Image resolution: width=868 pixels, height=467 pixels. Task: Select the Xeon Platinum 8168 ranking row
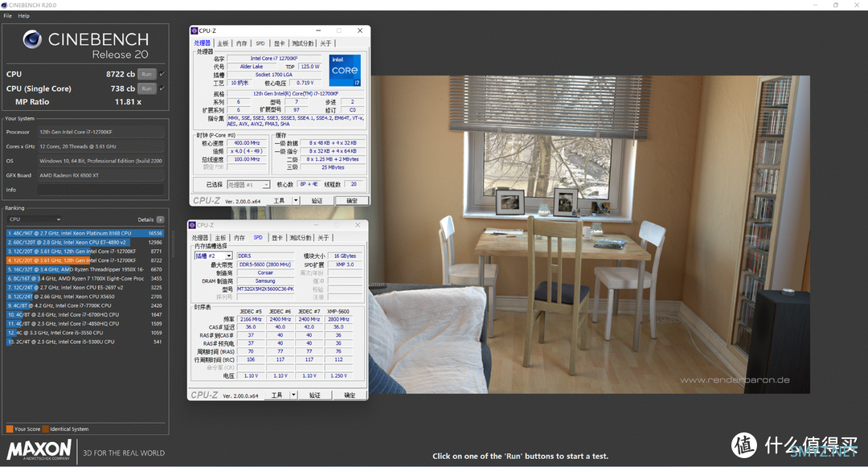(x=85, y=233)
